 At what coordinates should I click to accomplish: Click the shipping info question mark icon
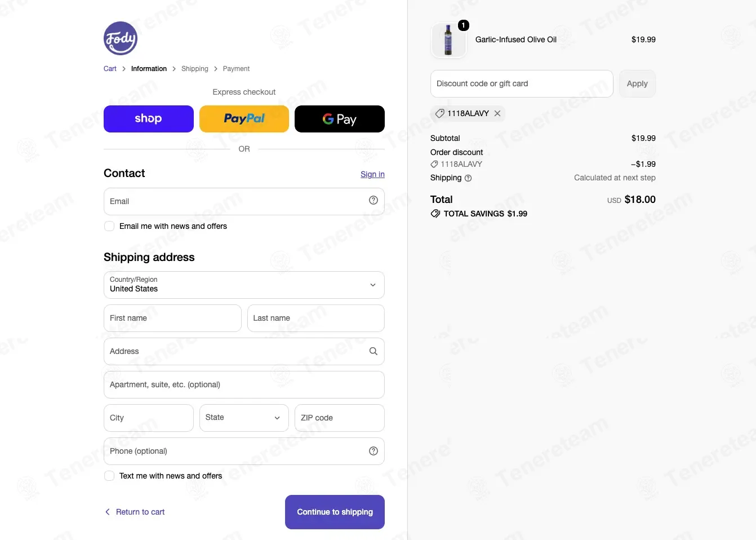468,178
